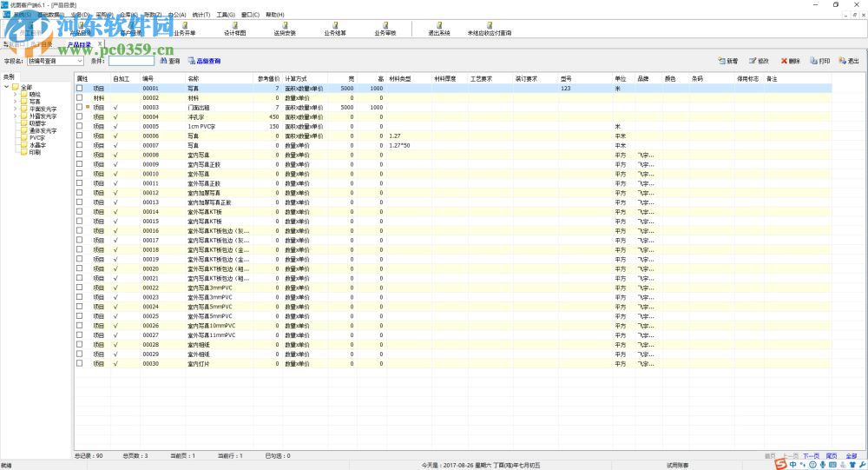This screenshot has height=470, width=868.
Task: Open the 业务结算 toolbar icon
Action: (x=335, y=25)
